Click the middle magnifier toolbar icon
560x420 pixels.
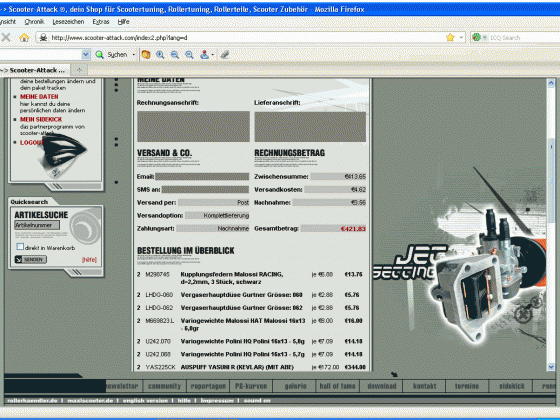pos(175,55)
